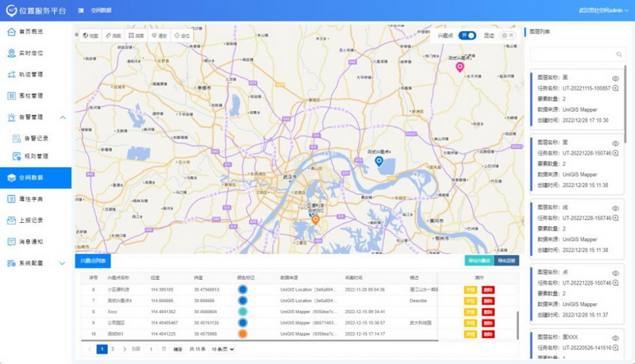The image size is (635, 364).
Task: Click the 定位 locate tool on map toolbar
Action: (181, 36)
